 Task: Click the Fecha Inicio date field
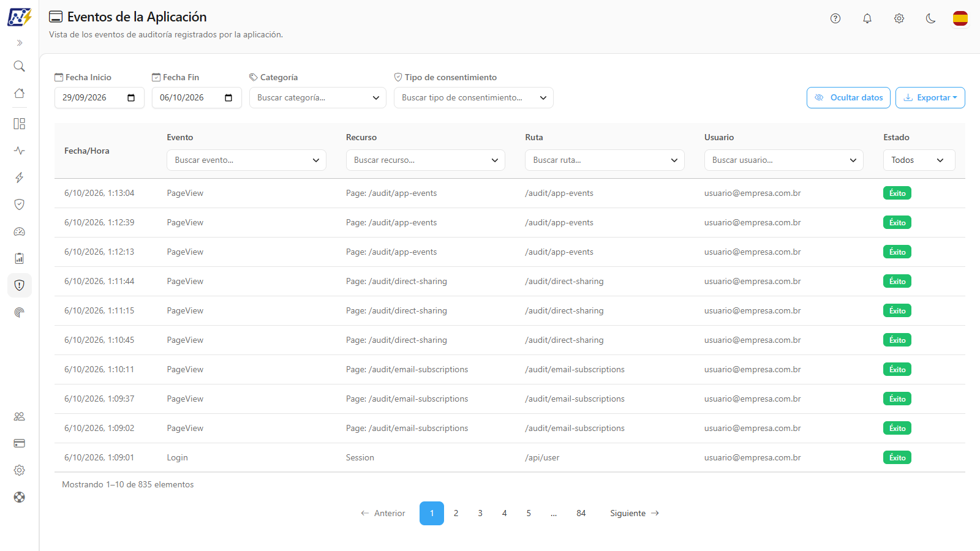tap(99, 97)
